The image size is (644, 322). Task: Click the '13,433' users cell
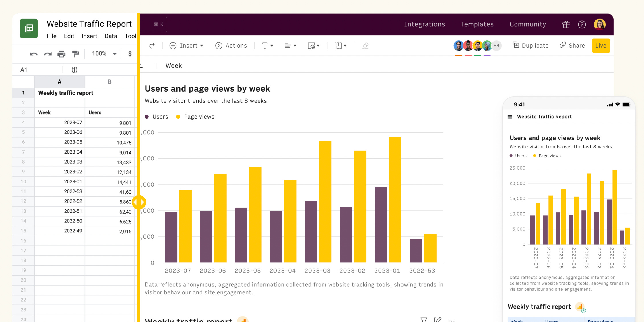[110, 162]
